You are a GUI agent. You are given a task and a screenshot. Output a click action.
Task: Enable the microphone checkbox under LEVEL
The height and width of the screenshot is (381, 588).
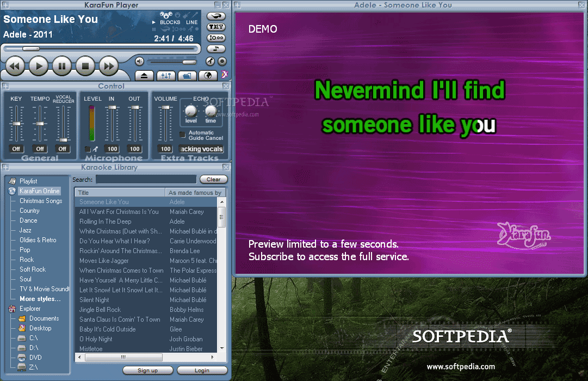pos(88,149)
